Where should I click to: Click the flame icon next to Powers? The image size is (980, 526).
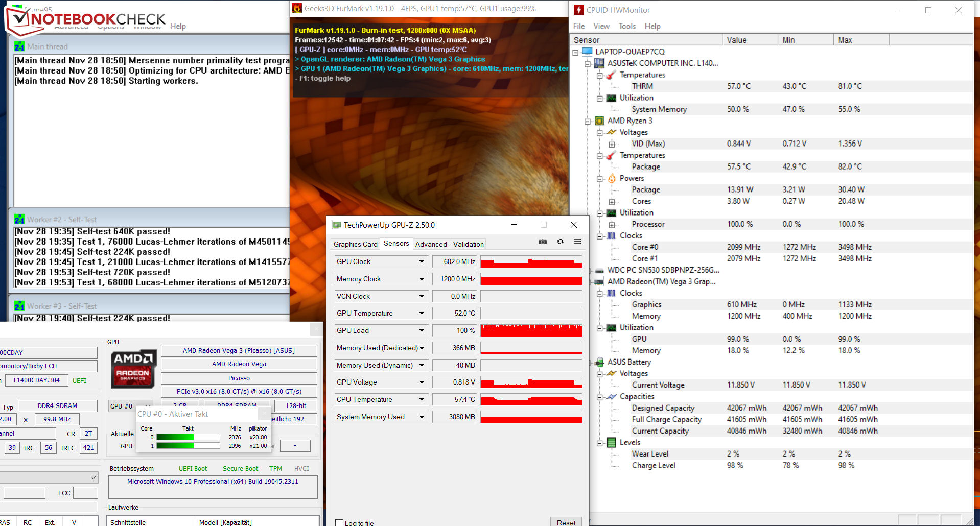click(x=612, y=178)
